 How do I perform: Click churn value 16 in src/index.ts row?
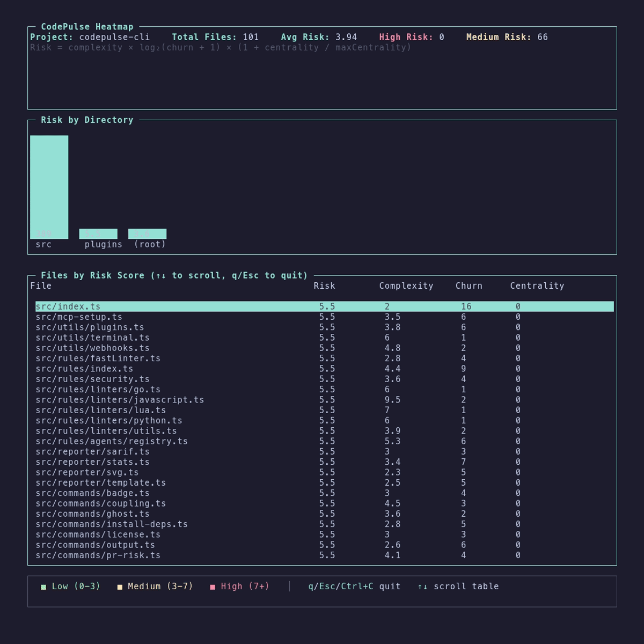tap(466, 306)
